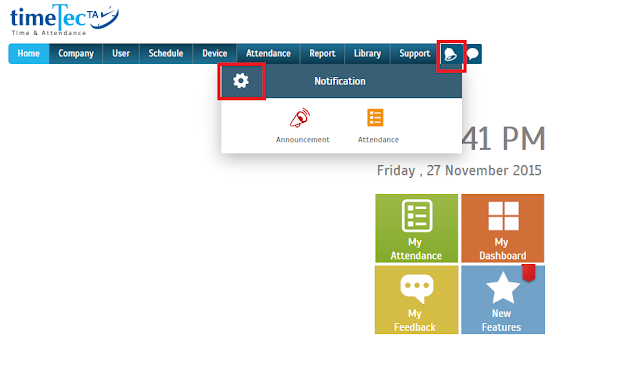Open the Company menu
Screen dimensions: 640x383
coord(76,54)
